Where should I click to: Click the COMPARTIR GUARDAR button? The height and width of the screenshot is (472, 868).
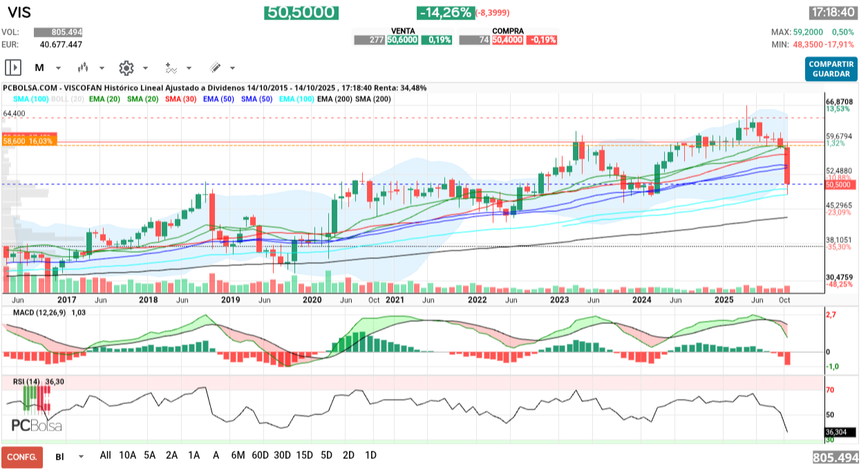[x=831, y=68]
